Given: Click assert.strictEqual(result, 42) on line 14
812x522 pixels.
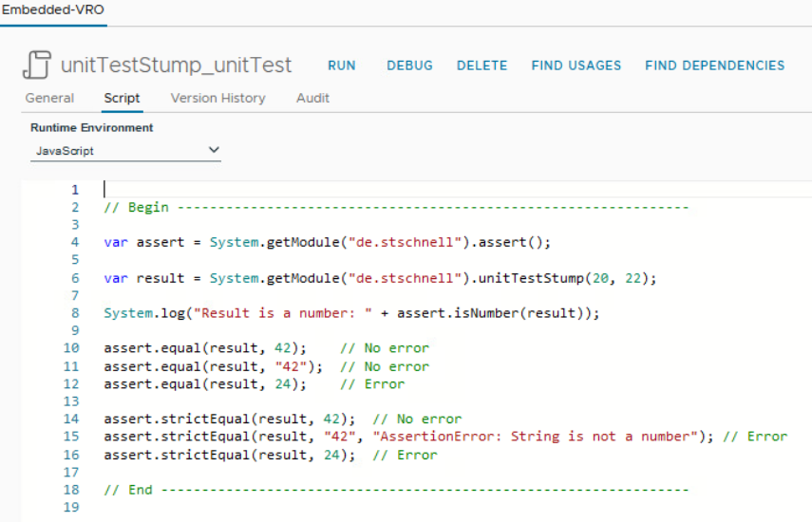Looking at the screenshot, I should [x=230, y=419].
